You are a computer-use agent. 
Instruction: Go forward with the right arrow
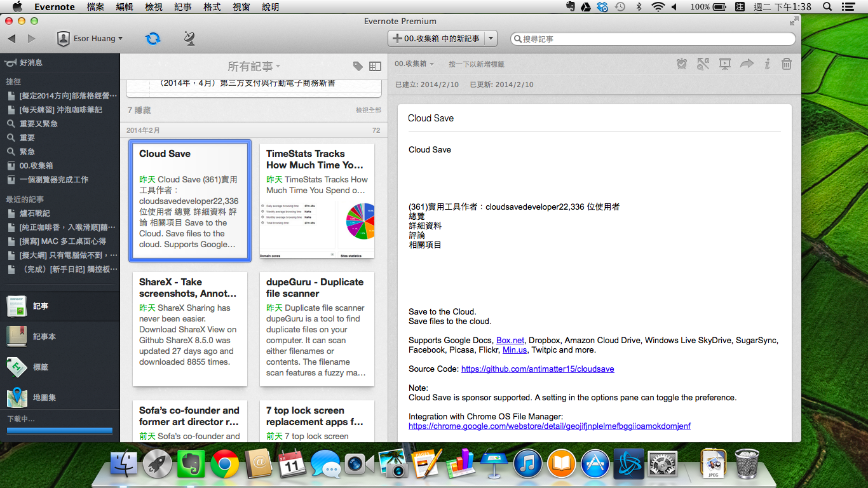click(31, 39)
